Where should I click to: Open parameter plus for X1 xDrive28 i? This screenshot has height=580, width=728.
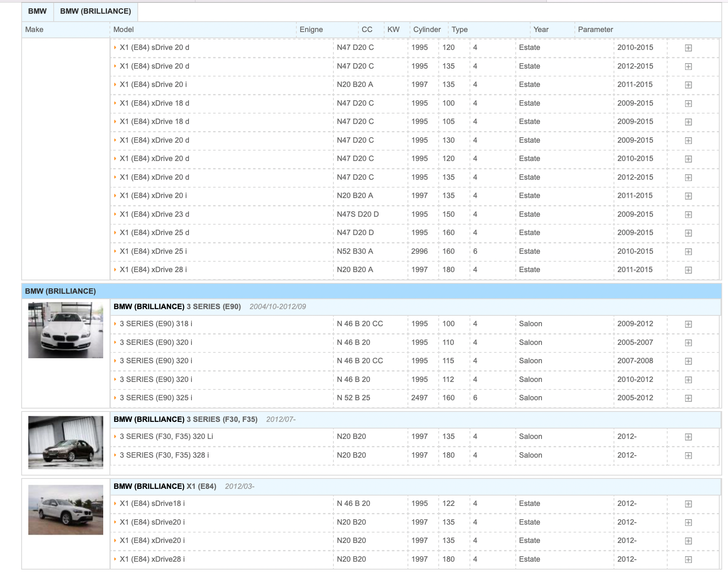(x=688, y=560)
